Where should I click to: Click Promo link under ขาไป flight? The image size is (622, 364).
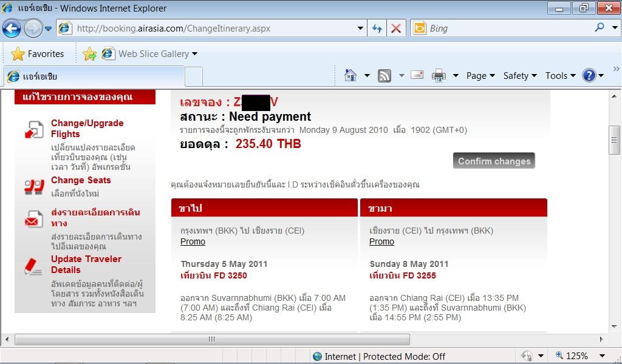click(x=193, y=241)
